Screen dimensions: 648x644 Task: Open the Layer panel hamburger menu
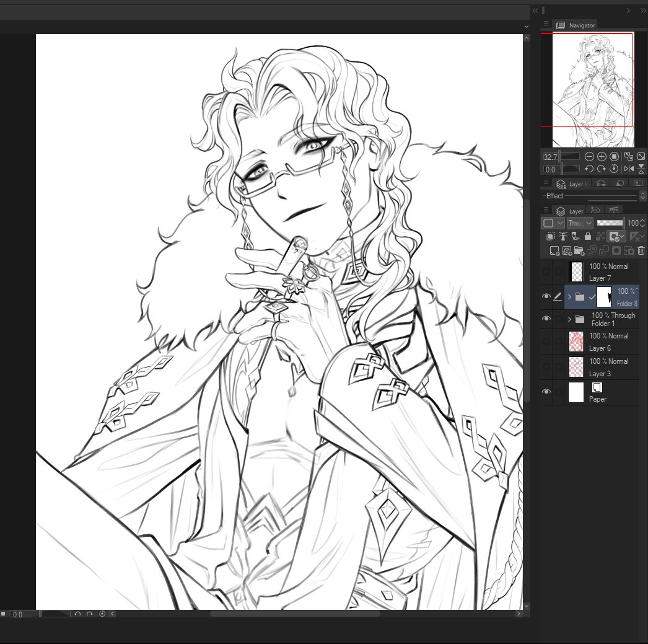[x=546, y=210]
